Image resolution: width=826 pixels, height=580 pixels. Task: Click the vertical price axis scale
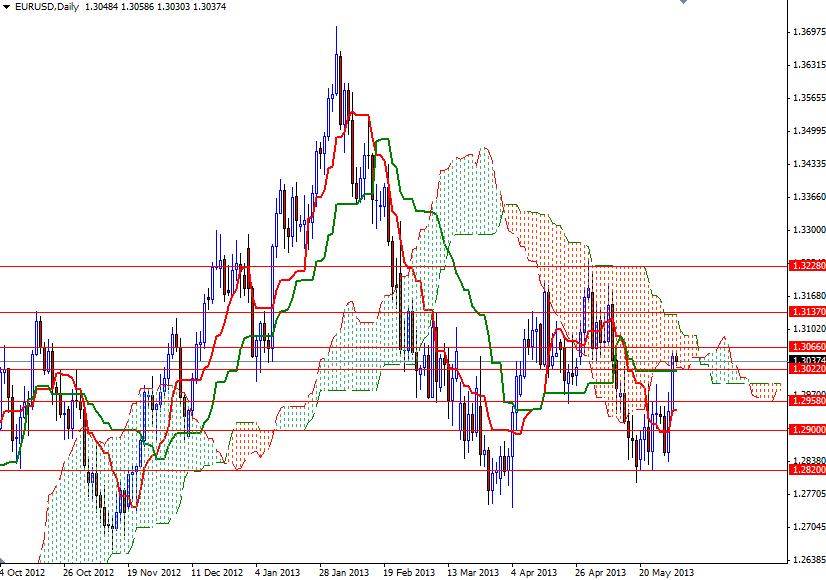click(806, 200)
